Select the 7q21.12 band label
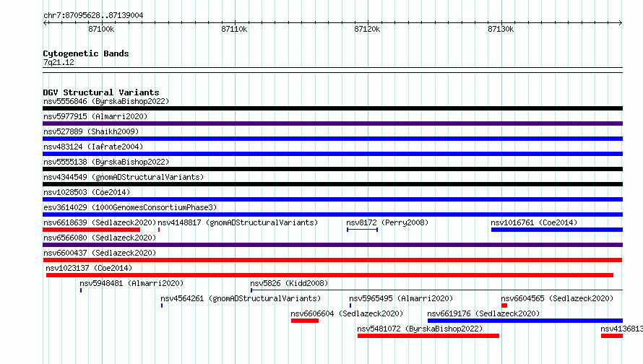The height and width of the screenshot is (364, 643). pos(59,62)
